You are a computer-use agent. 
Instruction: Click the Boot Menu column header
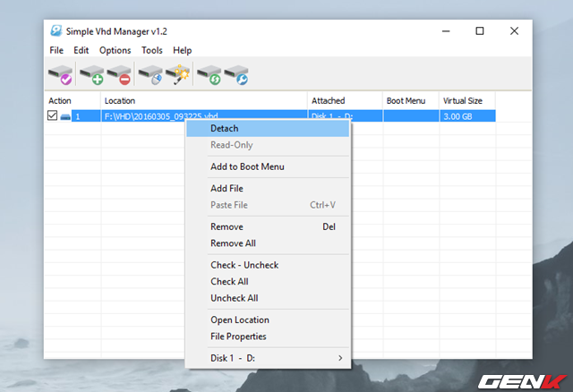coord(411,101)
